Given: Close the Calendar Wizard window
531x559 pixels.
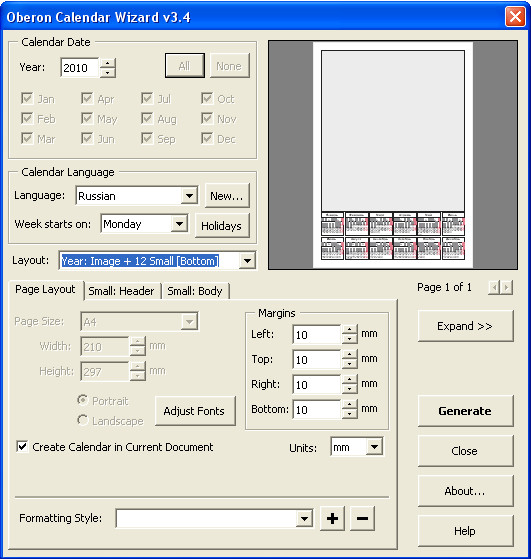Looking at the screenshot, I should pos(515,16).
